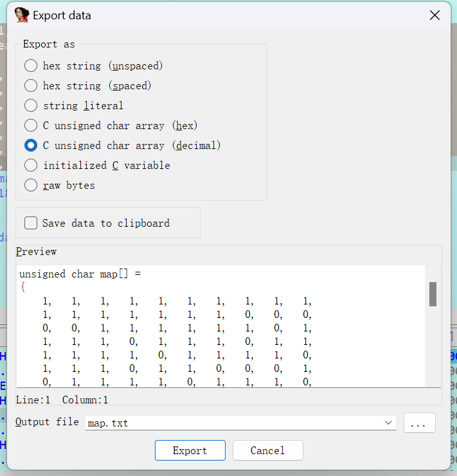Click the preview scrollbar thumb
The height and width of the screenshot is (476, 457).
433,294
